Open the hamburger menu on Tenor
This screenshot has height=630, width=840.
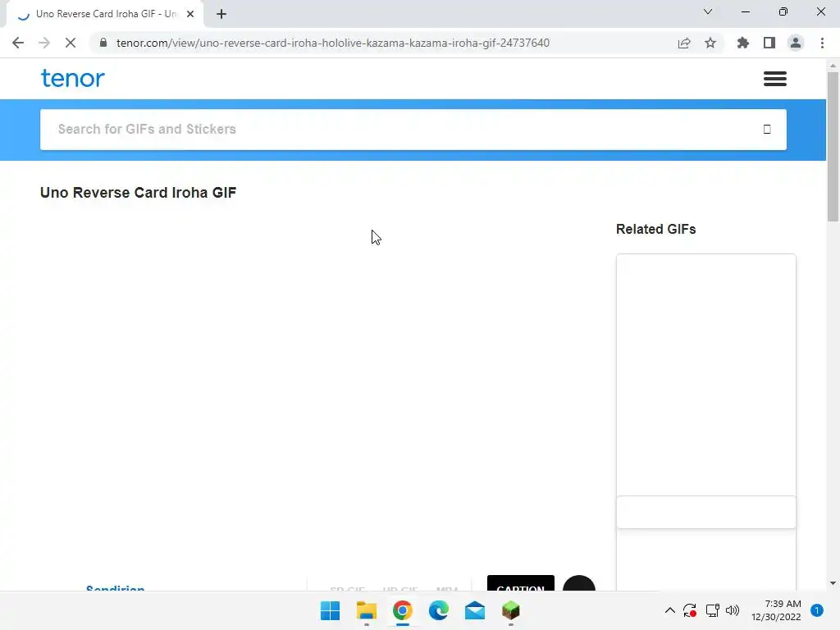click(774, 79)
